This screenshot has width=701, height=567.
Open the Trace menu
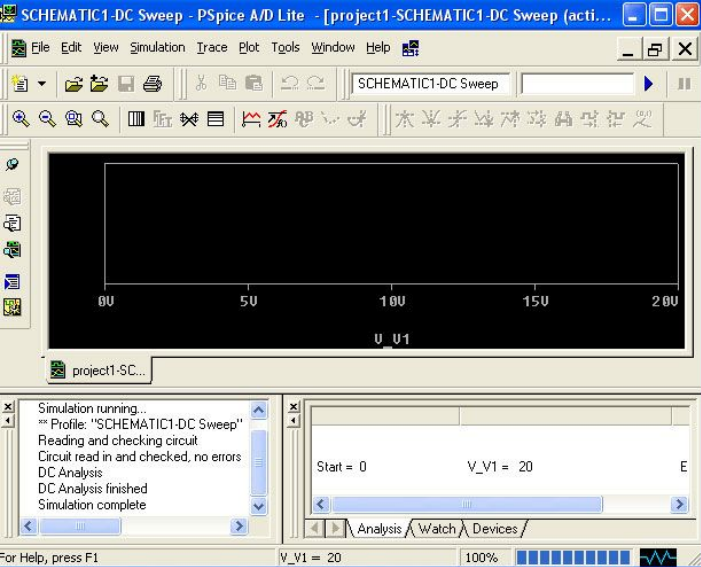point(212,47)
